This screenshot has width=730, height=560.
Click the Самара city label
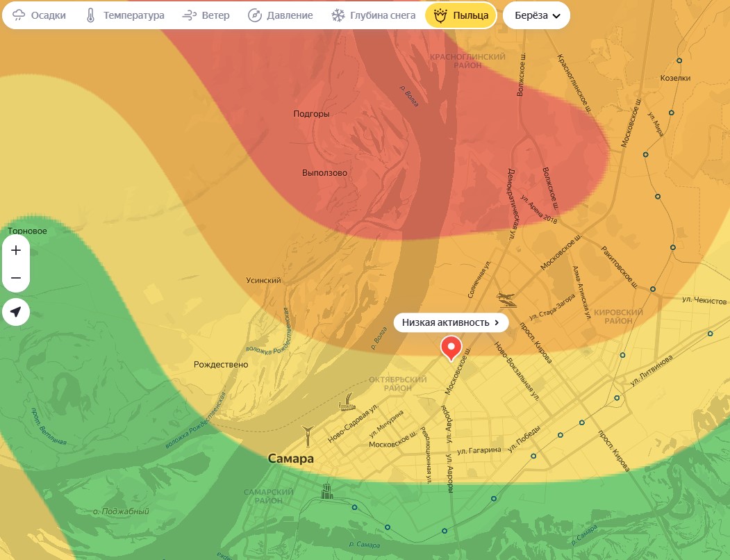(291, 459)
